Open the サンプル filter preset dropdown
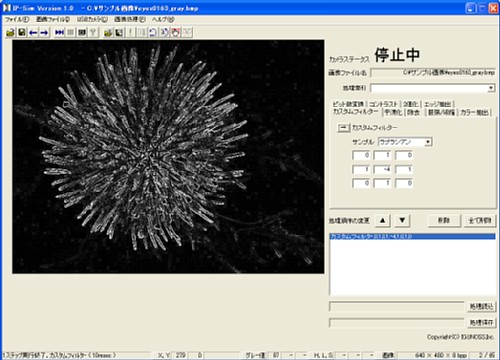The height and width of the screenshot is (360, 500). 428,142
